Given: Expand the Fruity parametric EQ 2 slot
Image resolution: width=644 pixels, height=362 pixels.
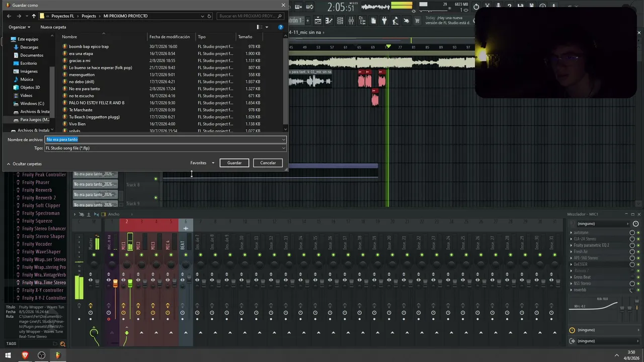Looking at the screenshot, I should pyautogui.click(x=571, y=245).
